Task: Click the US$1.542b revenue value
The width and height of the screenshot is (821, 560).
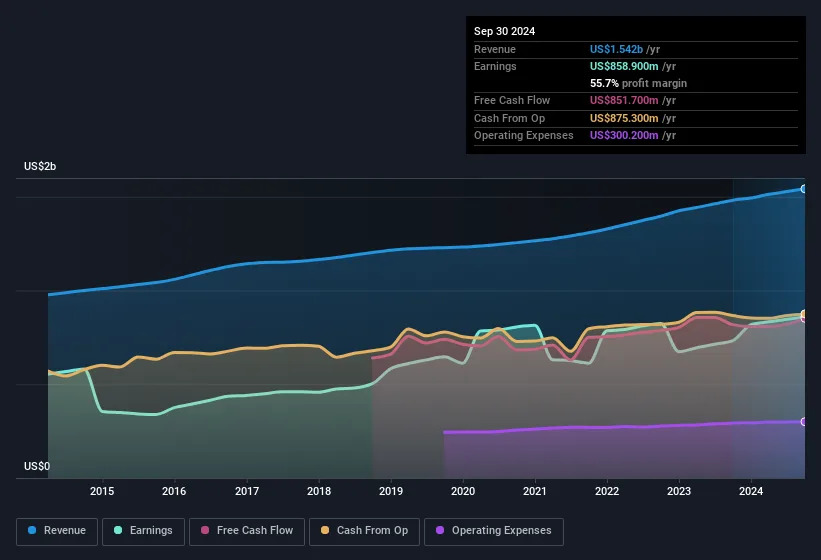Action: 616,49
